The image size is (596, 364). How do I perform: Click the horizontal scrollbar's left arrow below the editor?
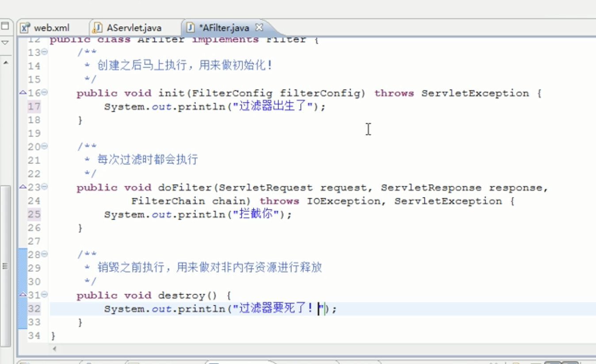[54, 349]
